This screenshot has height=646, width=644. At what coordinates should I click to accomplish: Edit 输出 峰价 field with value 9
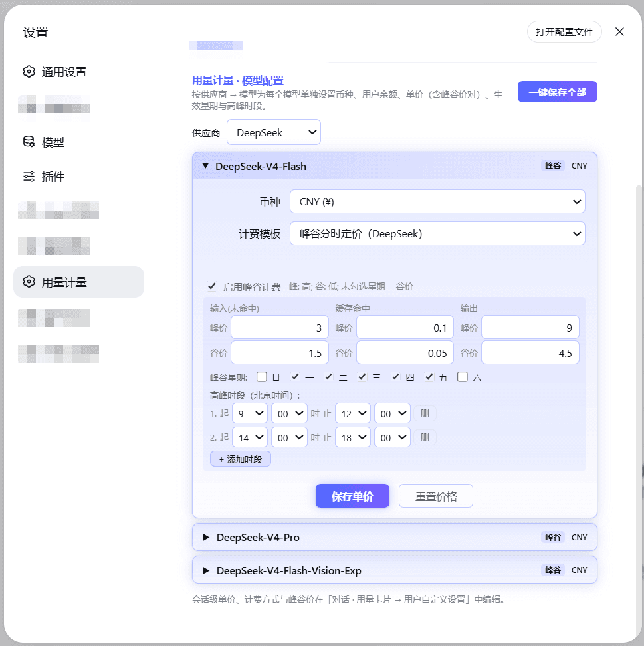530,328
